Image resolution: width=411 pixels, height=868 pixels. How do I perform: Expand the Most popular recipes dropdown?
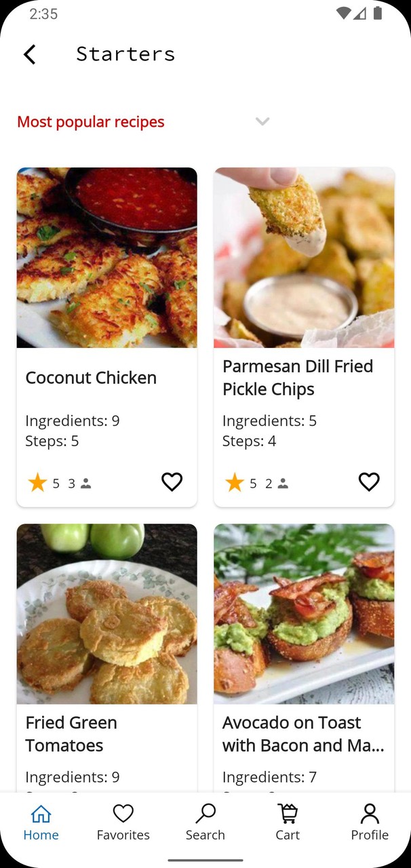coord(262,121)
